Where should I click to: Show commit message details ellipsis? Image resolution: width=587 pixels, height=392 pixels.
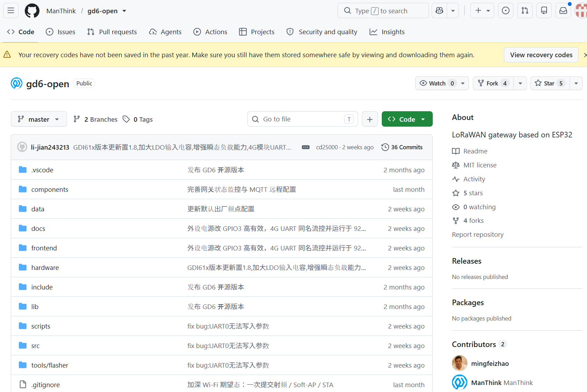pos(306,147)
